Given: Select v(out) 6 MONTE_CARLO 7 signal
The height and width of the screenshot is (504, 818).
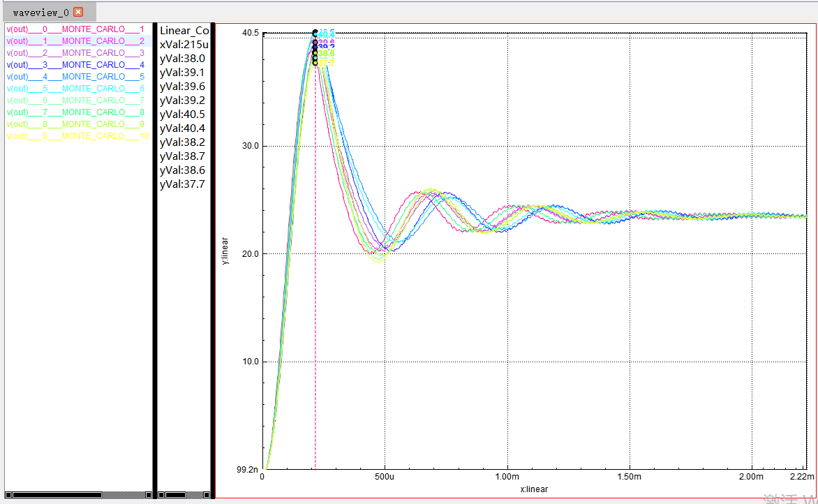Looking at the screenshot, I should pyautogui.click(x=75, y=101).
